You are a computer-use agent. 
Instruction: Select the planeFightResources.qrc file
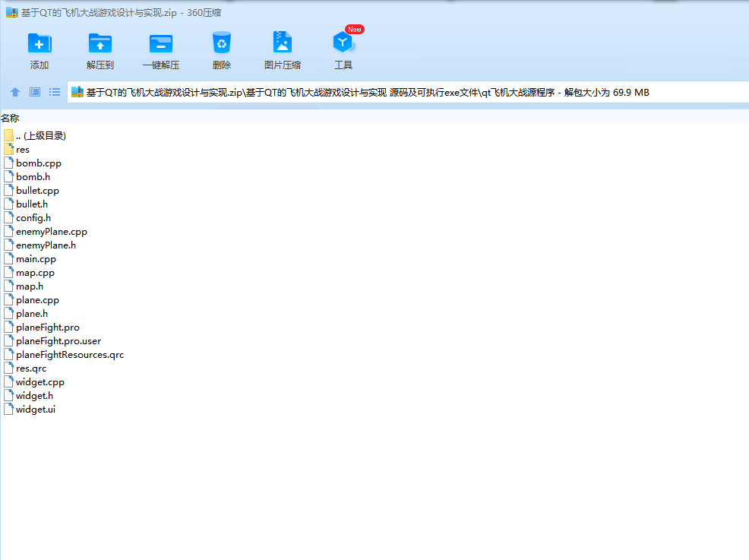(70, 355)
